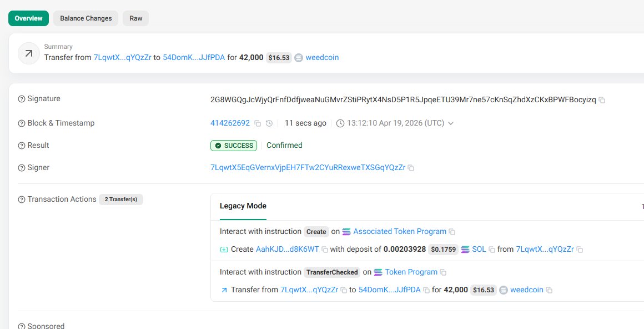Switch to the Overview tab

coord(28,18)
